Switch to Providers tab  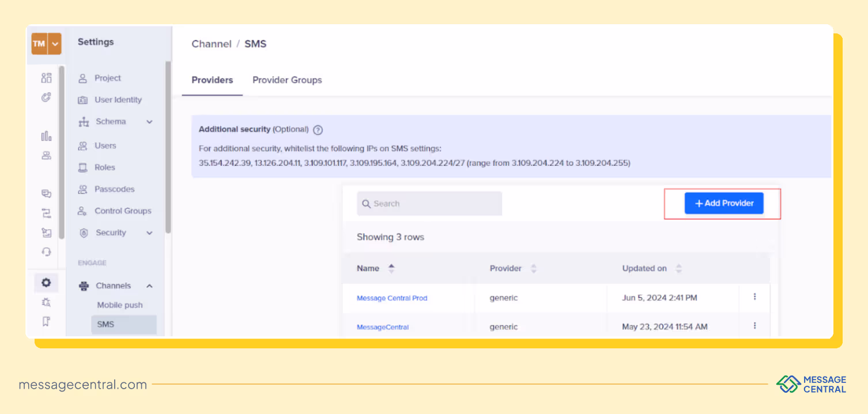tap(212, 81)
